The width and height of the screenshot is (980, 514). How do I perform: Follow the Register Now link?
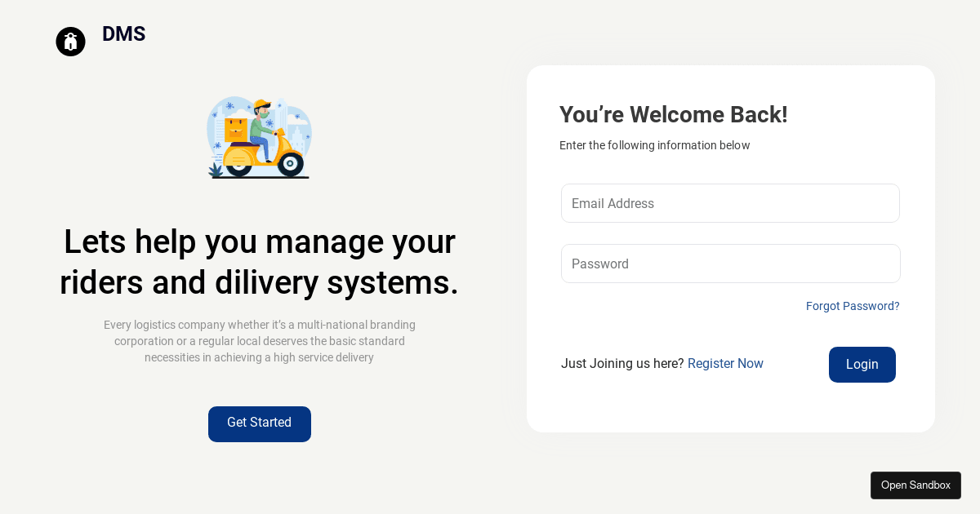coord(725,364)
